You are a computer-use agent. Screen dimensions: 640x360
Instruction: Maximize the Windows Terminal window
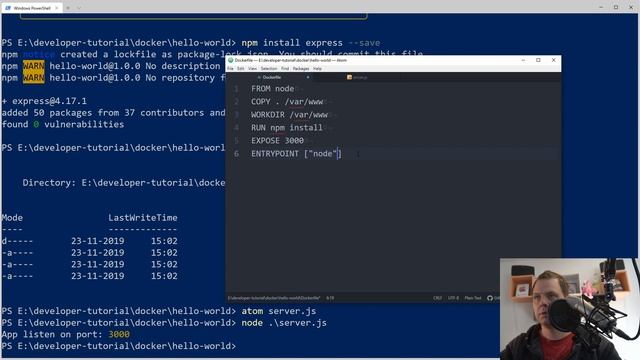pos(616,7)
